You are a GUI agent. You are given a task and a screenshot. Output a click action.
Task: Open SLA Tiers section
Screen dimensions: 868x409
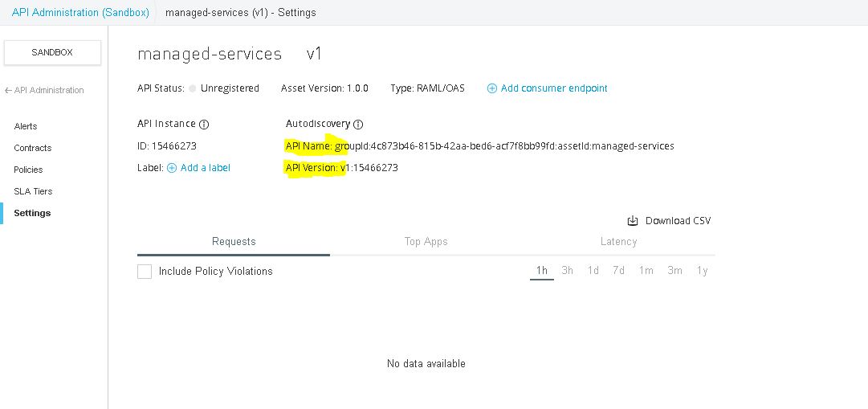(33, 191)
